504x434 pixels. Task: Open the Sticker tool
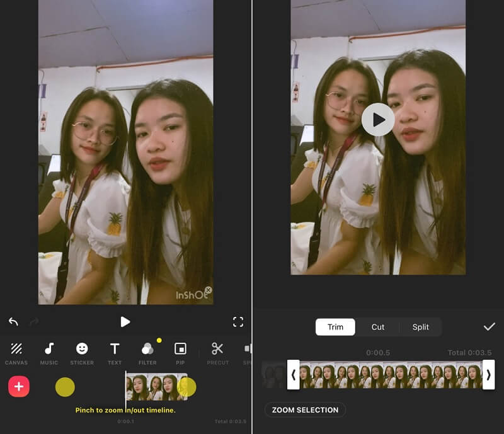pyautogui.click(x=82, y=352)
